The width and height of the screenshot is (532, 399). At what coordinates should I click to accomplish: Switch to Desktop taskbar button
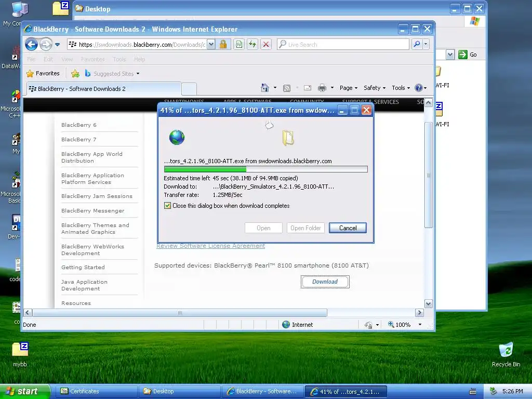coord(179,392)
